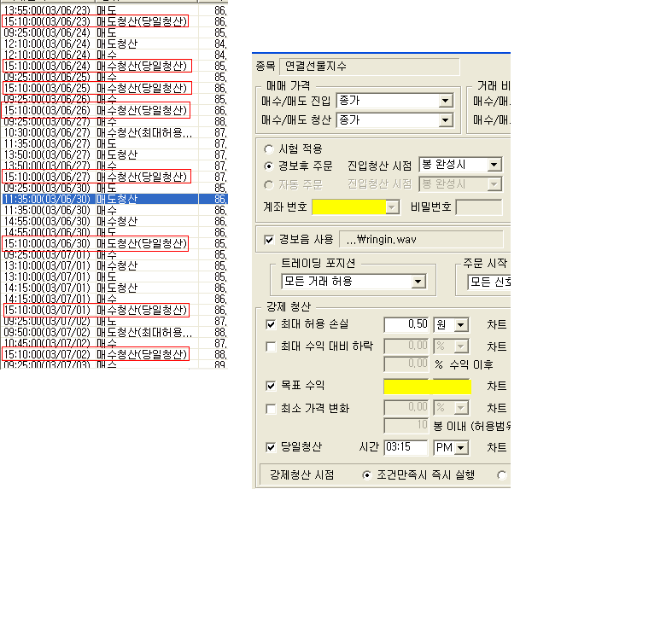Open the 원 unit dropdown for 최대 허용 손실

coord(461,325)
